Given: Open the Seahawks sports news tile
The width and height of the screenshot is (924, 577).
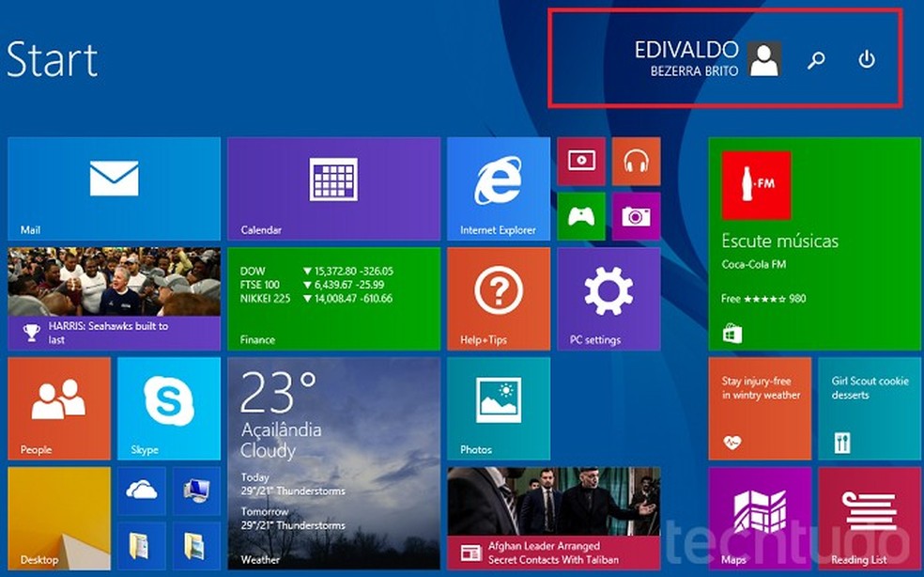Looking at the screenshot, I should pyautogui.click(x=114, y=299).
